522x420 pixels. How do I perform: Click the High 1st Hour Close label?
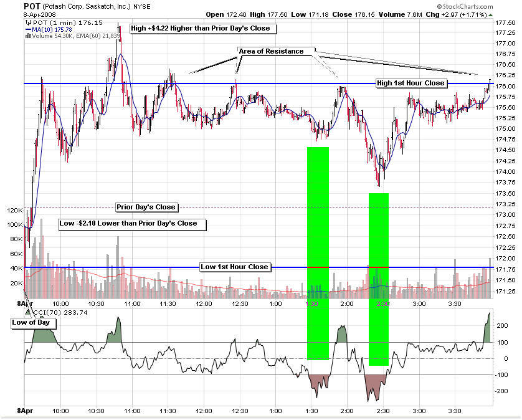point(410,83)
